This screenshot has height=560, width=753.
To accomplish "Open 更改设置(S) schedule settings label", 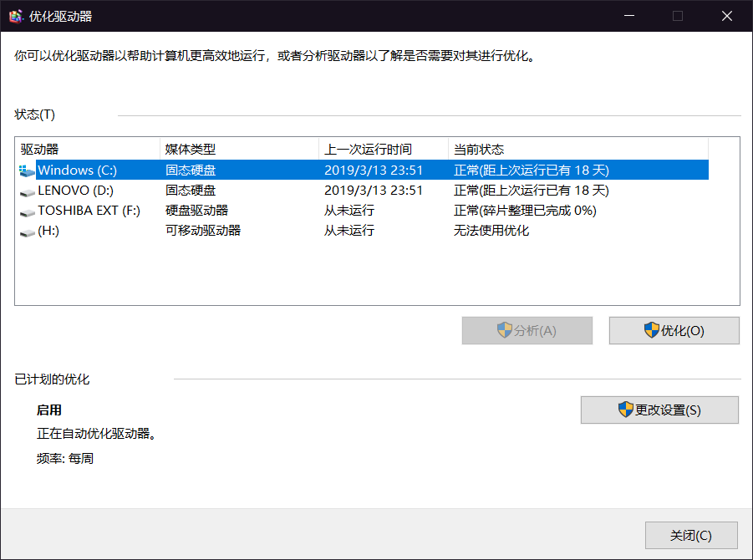I will click(668, 410).
